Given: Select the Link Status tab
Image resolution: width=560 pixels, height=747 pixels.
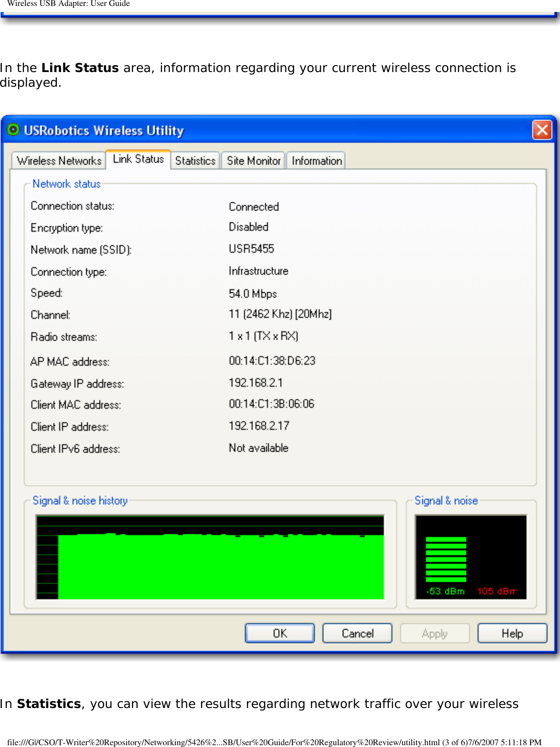Looking at the screenshot, I should [x=138, y=159].
